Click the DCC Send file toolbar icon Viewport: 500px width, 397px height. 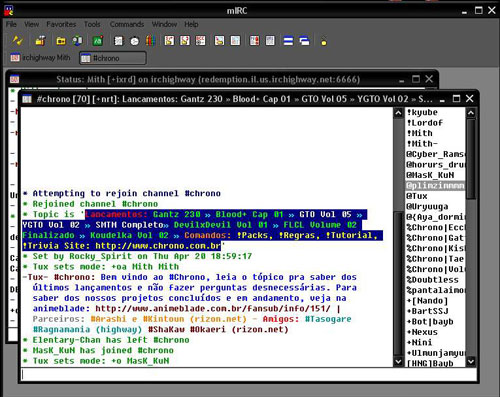tap(169, 41)
